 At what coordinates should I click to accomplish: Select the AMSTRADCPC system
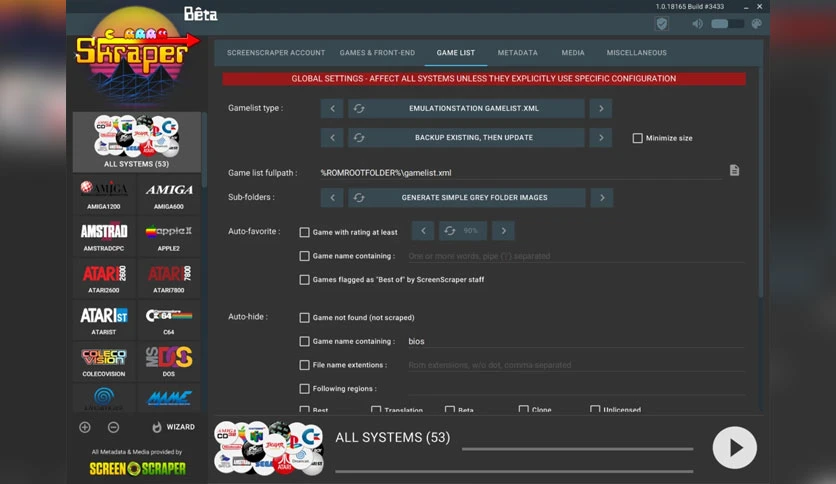click(104, 237)
